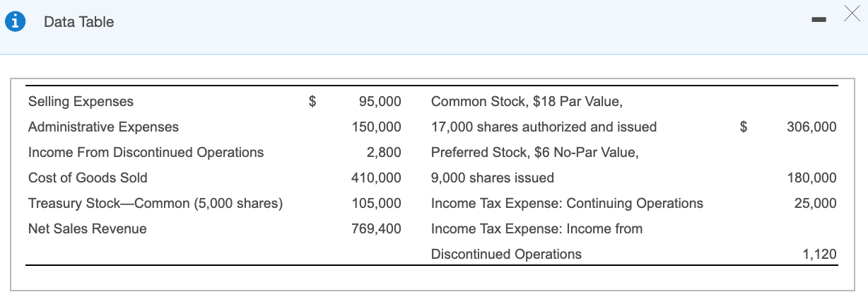Select Income Tax Expense: Income from text
Screen dimensions: 868x297
click(x=536, y=229)
